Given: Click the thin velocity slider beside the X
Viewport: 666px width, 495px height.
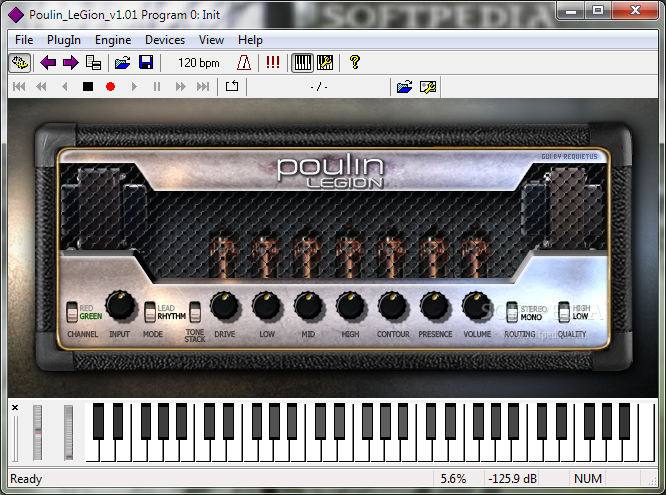Looking at the screenshot, I should point(15,438).
